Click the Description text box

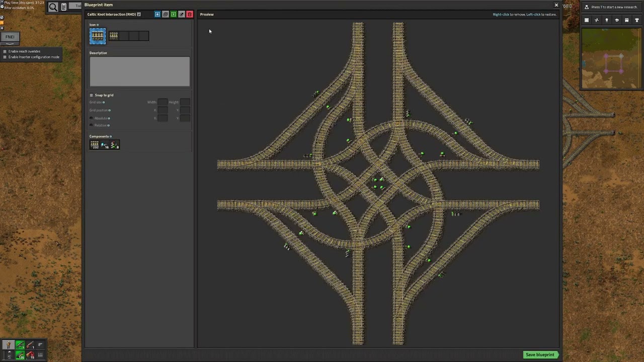(140, 71)
